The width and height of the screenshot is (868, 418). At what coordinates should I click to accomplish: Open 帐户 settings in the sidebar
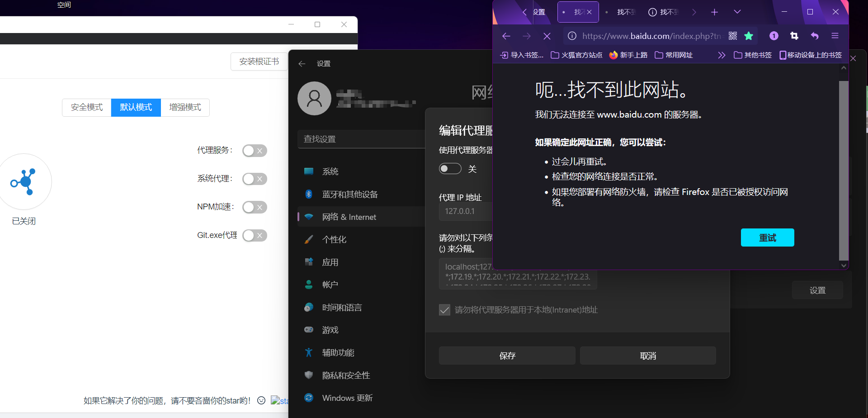330,284
